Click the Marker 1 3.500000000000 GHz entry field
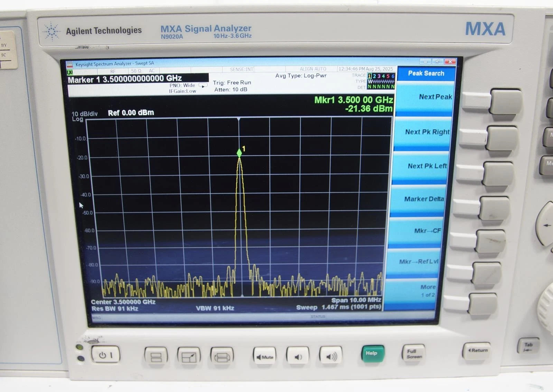The image size is (553, 392). pyautogui.click(x=138, y=79)
